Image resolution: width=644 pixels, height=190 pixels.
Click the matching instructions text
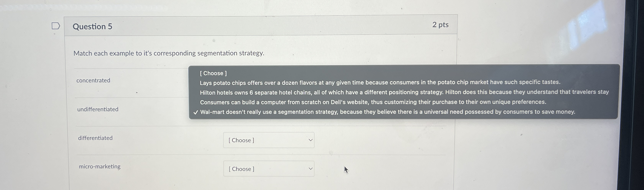pos(168,53)
